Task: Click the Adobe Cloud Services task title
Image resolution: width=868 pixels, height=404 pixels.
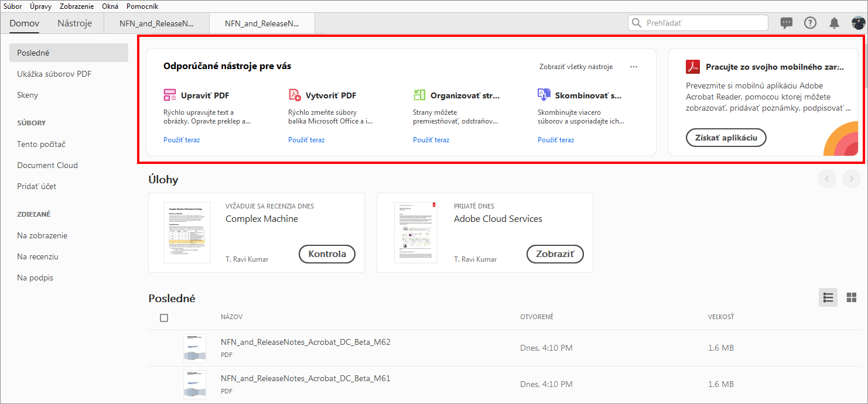Action: (x=498, y=219)
